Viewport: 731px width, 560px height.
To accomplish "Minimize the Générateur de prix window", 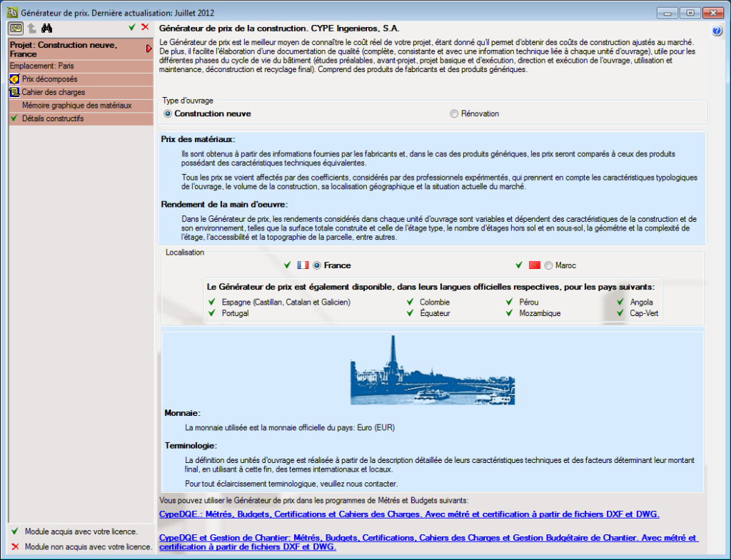I will (x=667, y=13).
